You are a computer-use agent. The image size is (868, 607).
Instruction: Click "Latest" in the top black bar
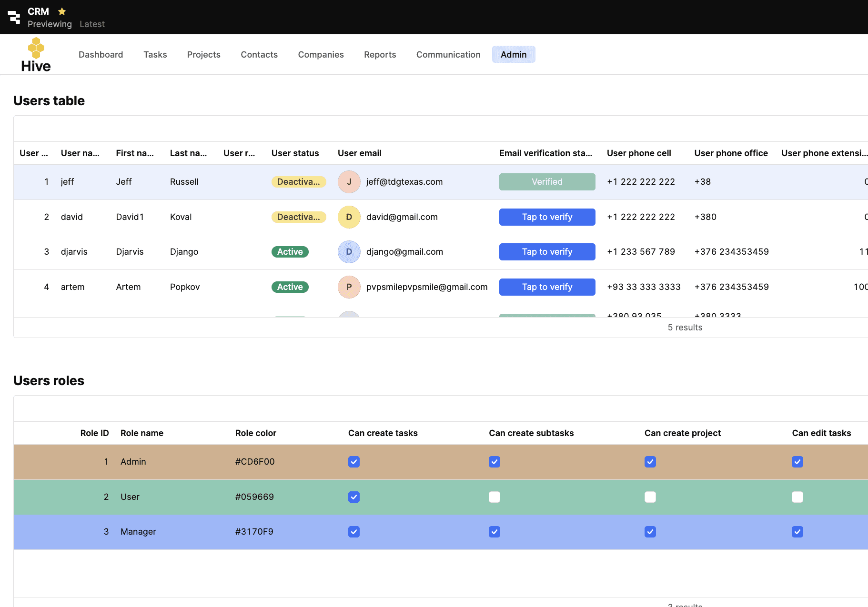click(x=92, y=24)
